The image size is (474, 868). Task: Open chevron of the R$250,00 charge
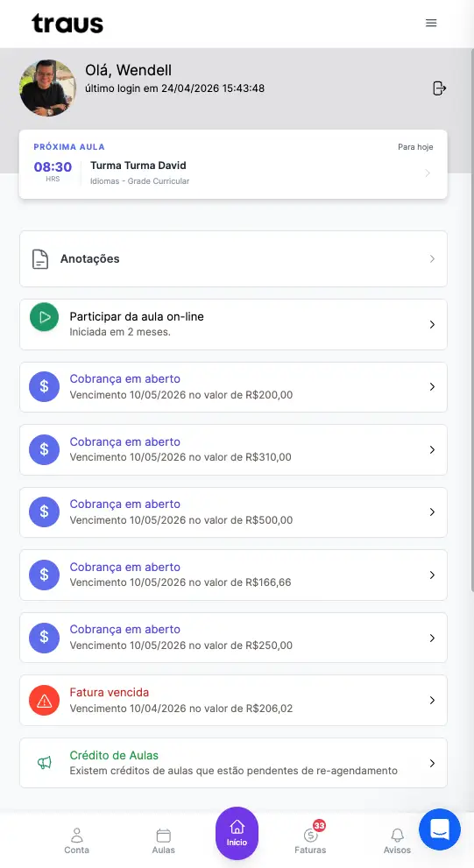[432, 638]
